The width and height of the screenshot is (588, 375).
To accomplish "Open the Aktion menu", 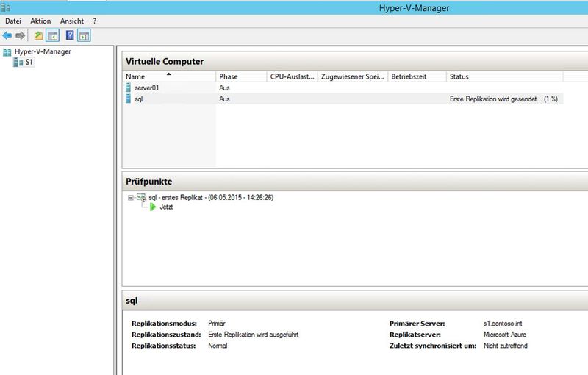I will pos(40,21).
